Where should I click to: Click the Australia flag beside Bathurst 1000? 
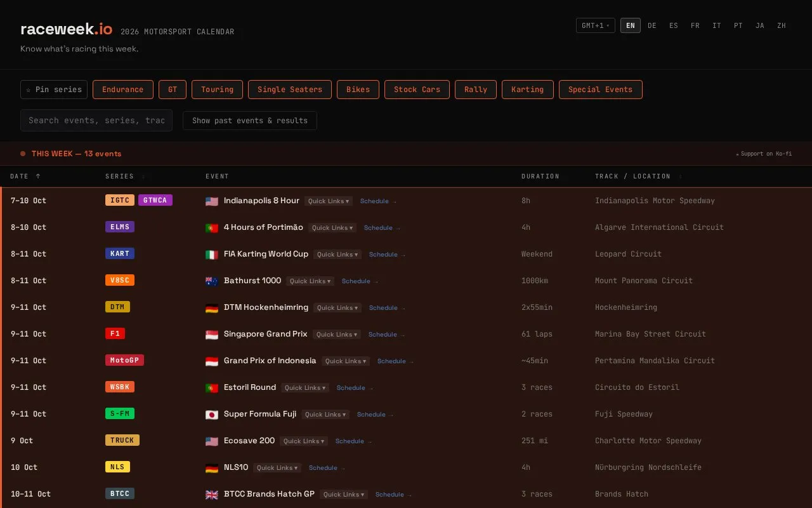(212, 281)
